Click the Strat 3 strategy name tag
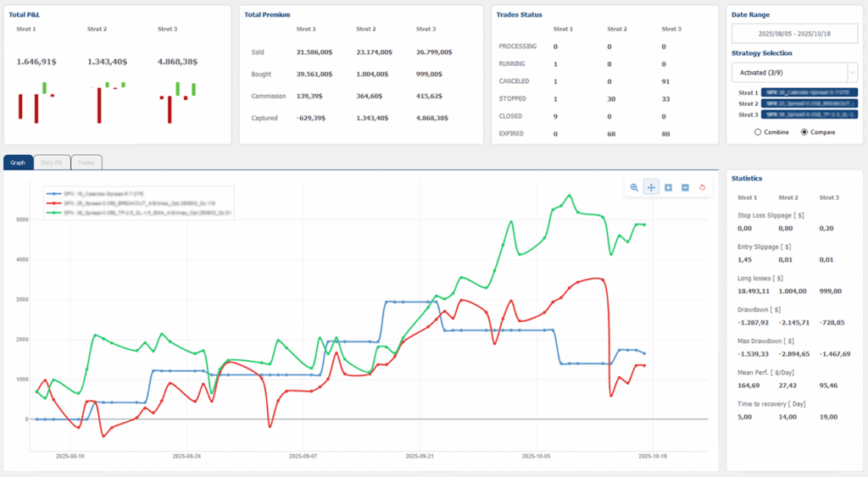The height and width of the screenshot is (477, 868). point(810,114)
